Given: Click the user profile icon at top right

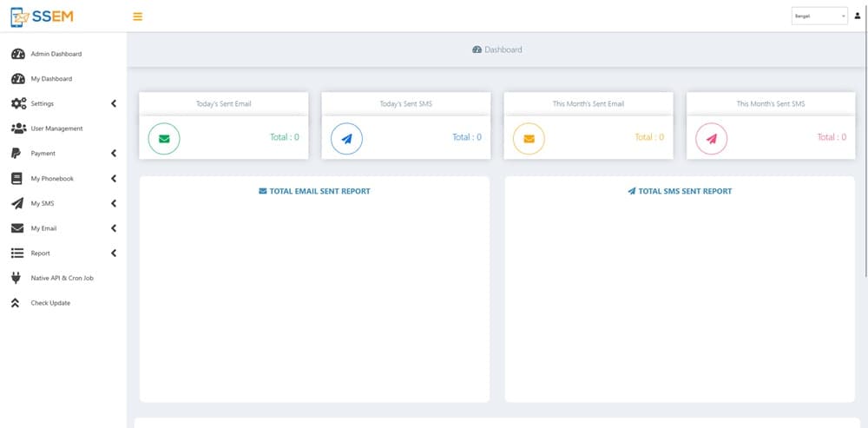Looking at the screenshot, I should 858,16.
